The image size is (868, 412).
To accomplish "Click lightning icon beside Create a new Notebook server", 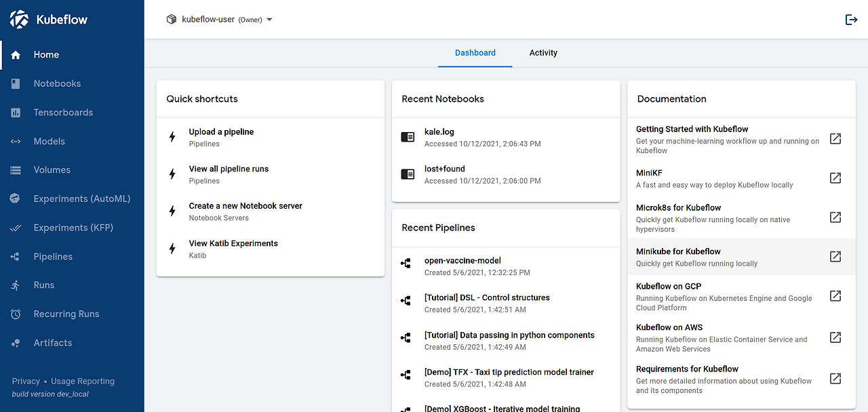I will pyautogui.click(x=172, y=211).
